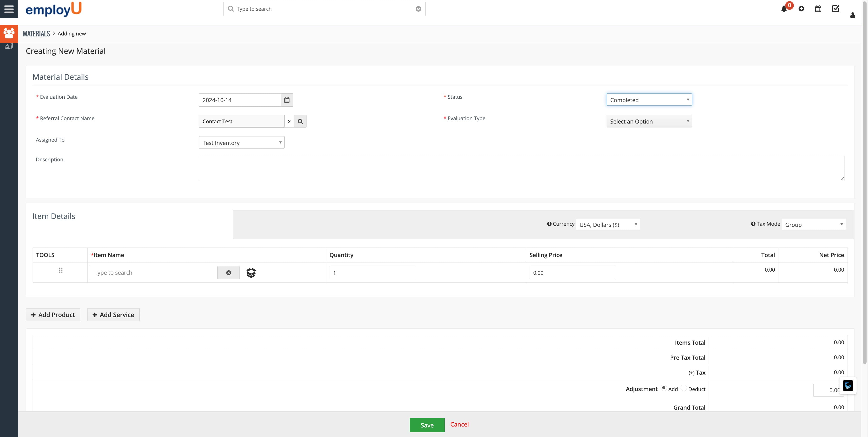Click the item stock boxes icon
The image size is (868, 437).
(x=251, y=273)
